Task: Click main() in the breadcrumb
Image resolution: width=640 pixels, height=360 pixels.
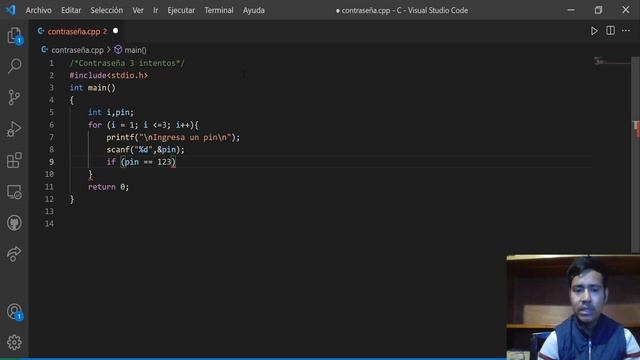Action: tap(135, 50)
